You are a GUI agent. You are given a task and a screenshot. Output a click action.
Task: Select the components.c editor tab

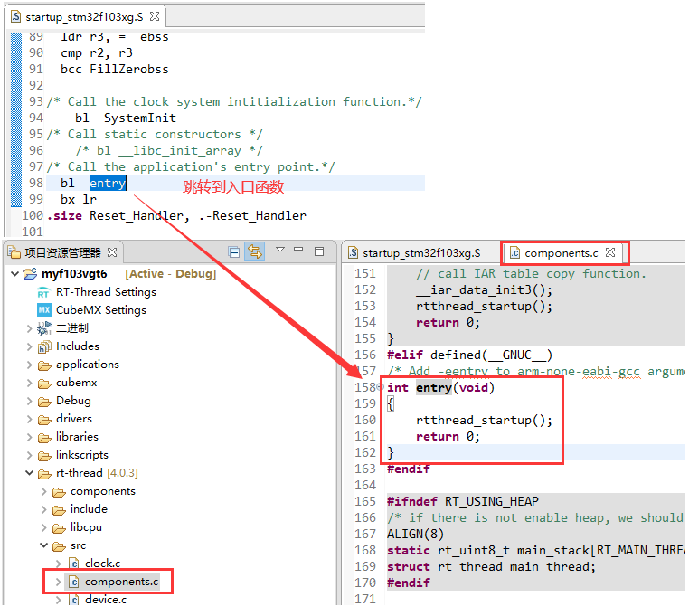pos(562,253)
